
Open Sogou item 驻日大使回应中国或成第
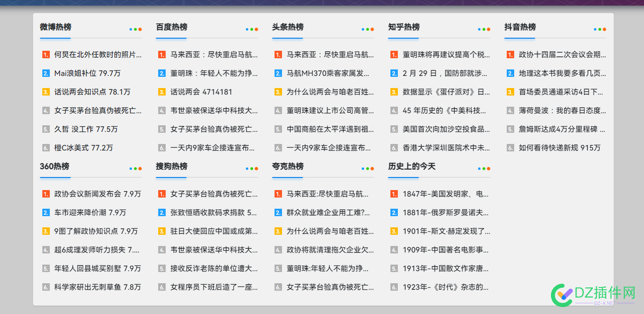pos(214,231)
